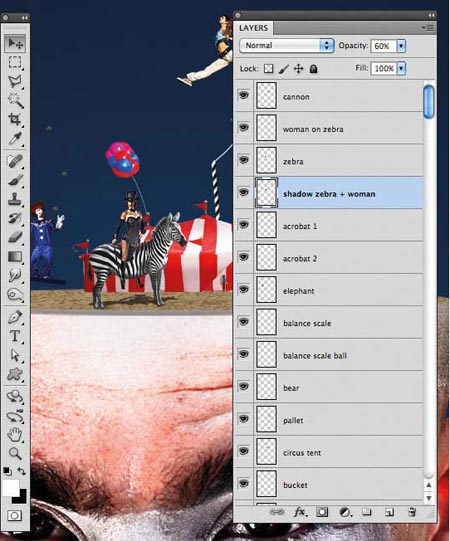This screenshot has height=541, width=450.
Task: Open the blend mode Normal dropdown
Action: click(x=286, y=46)
